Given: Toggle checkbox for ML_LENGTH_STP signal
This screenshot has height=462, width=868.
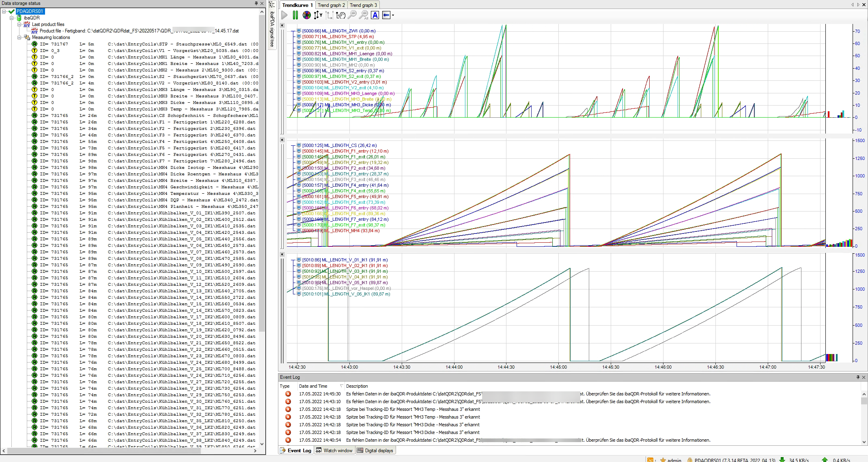Looking at the screenshot, I should pyautogui.click(x=299, y=37).
